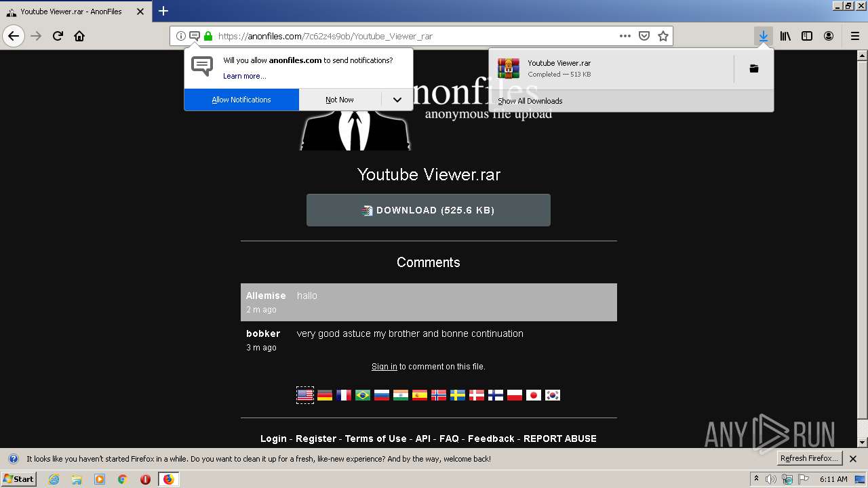This screenshot has width=868, height=488.
Task: Open downloaded Youtube Viewer.rar entry
Action: point(610,68)
